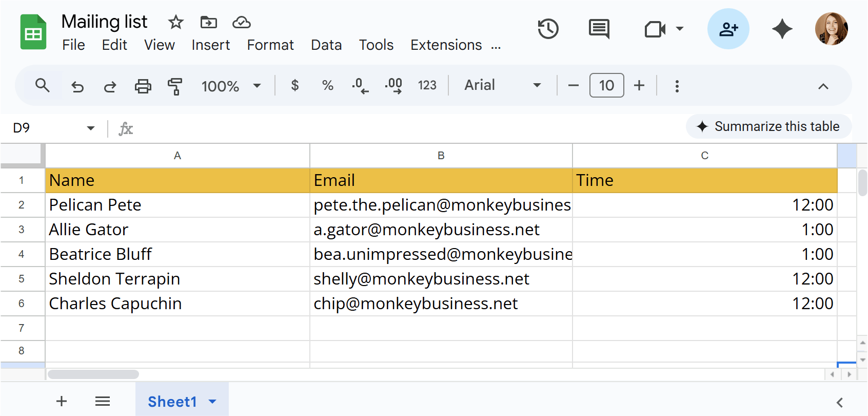Star the Mailing list document

point(176,22)
